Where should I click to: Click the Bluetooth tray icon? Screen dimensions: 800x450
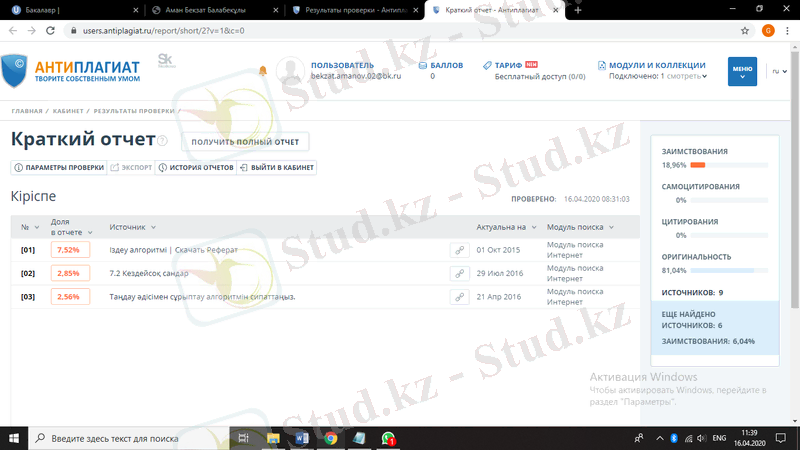click(674, 438)
